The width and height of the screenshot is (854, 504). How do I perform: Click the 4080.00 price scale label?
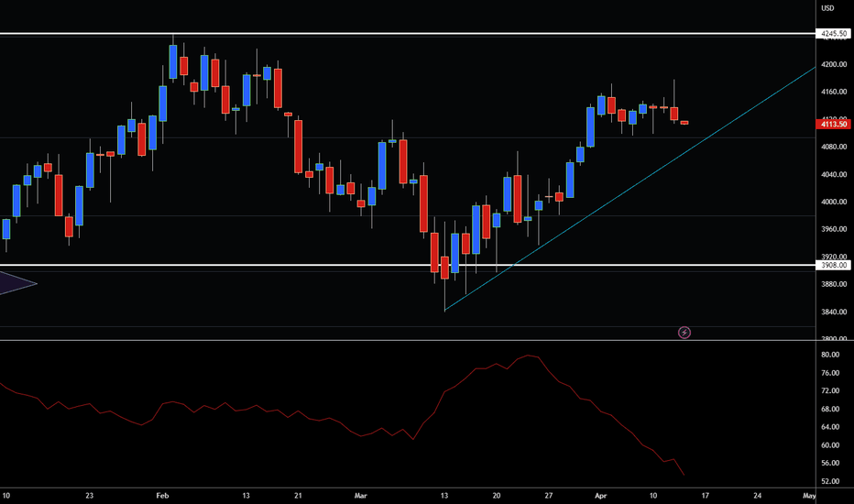pyautogui.click(x=834, y=147)
